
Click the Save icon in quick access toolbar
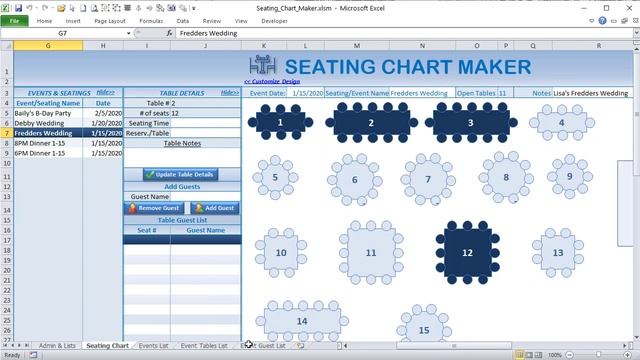tap(18, 8)
